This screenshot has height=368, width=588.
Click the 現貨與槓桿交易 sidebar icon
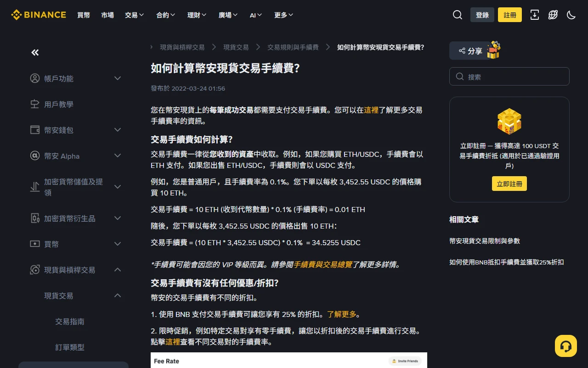coord(35,270)
